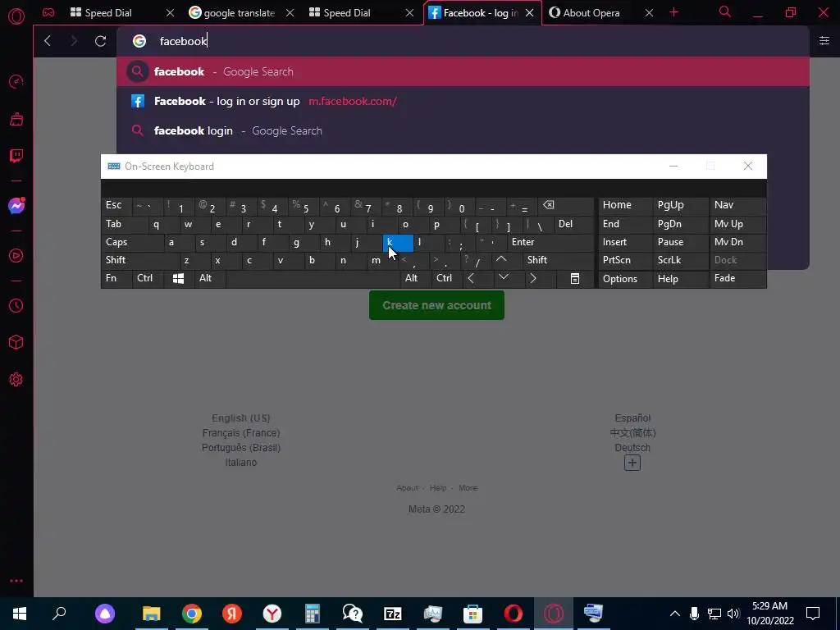The width and height of the screenshot is (840, 630).
Task: Click the Windows logo key on keyboard
Action: click(178, 278)
